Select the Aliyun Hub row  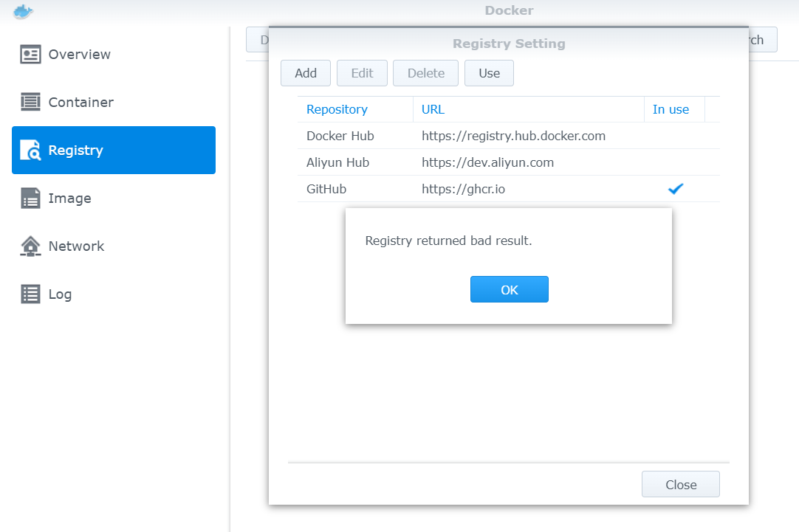click(x=337, y=162)
